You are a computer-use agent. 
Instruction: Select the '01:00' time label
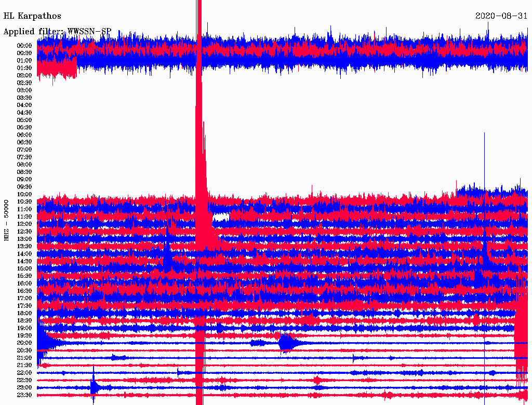coord(24,60)
